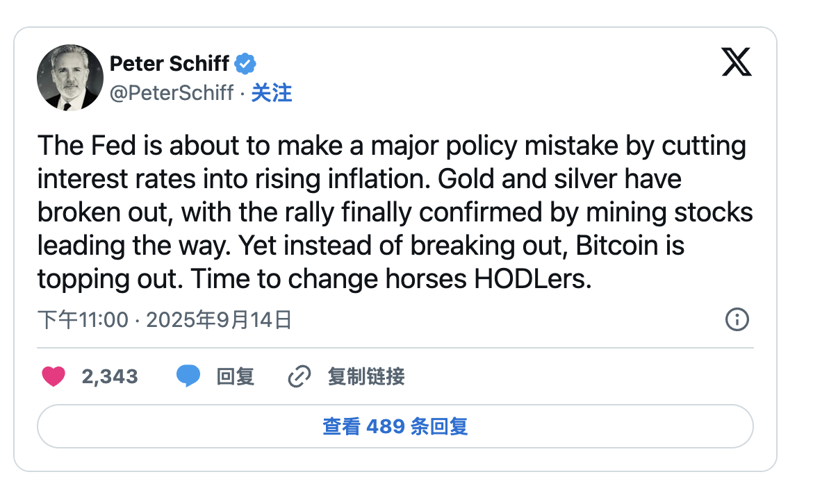
Task: Click the X logo icon
Action: coord(737,63)
